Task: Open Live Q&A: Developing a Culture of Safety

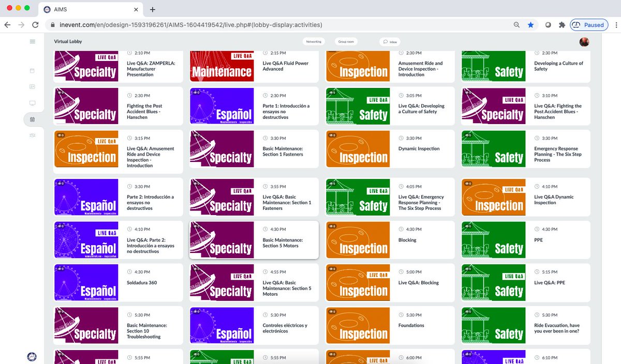Action: pyautogui.click(x=390, y=106)
